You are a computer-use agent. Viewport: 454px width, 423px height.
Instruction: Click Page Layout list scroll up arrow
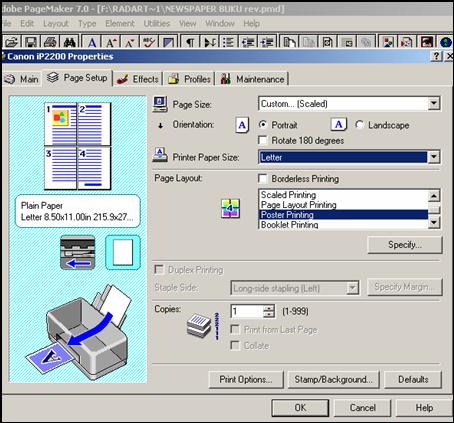434,196
